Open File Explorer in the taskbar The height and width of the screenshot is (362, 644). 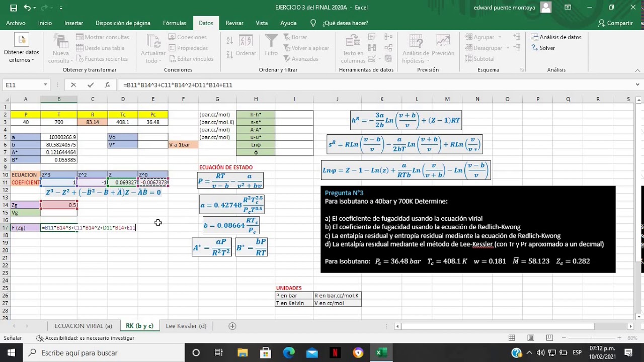(x=243, y=352)
